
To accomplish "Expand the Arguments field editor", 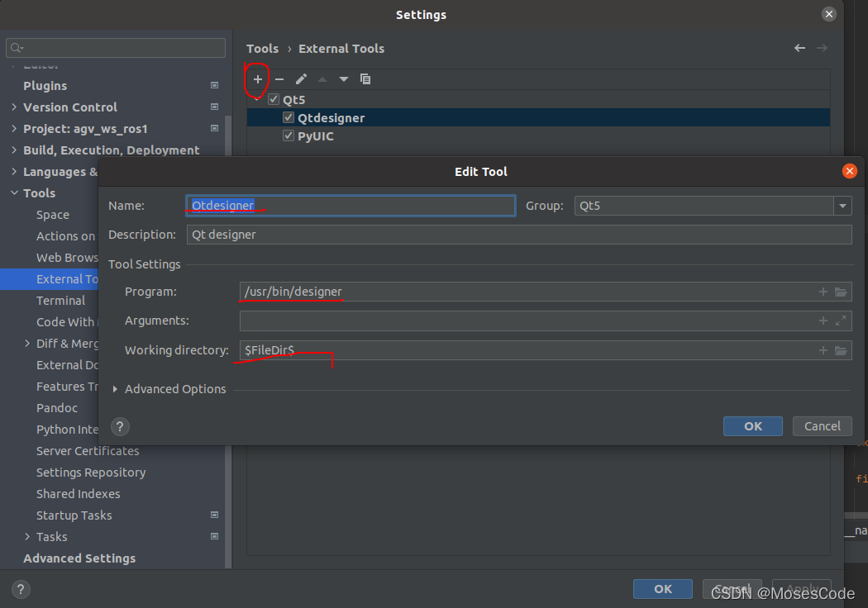I will (841, 321).
